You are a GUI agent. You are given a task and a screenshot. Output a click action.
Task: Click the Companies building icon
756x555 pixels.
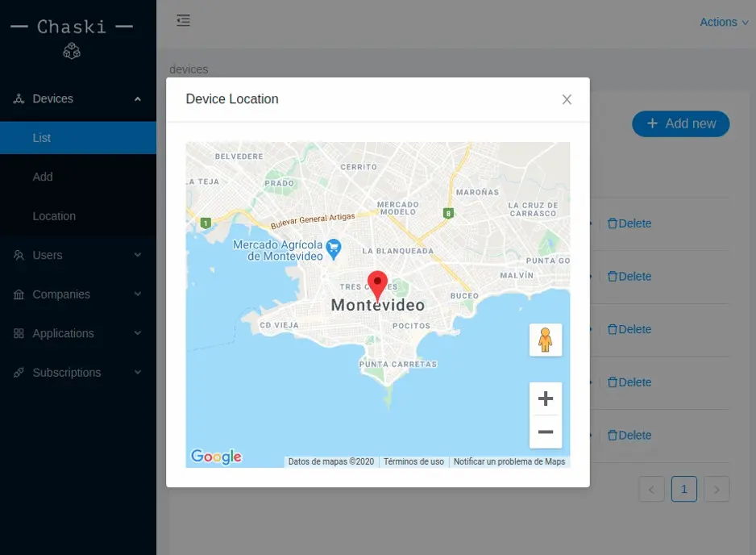click(18, 294)
